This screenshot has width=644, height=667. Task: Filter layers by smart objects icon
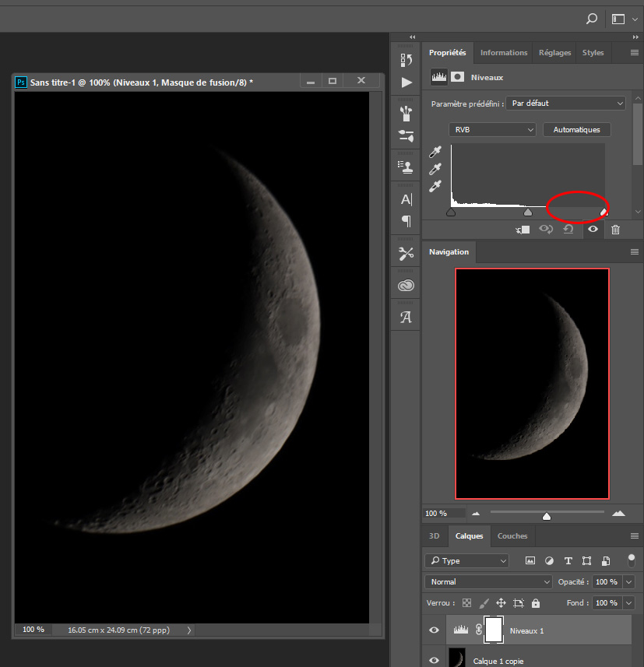[606, 560]
